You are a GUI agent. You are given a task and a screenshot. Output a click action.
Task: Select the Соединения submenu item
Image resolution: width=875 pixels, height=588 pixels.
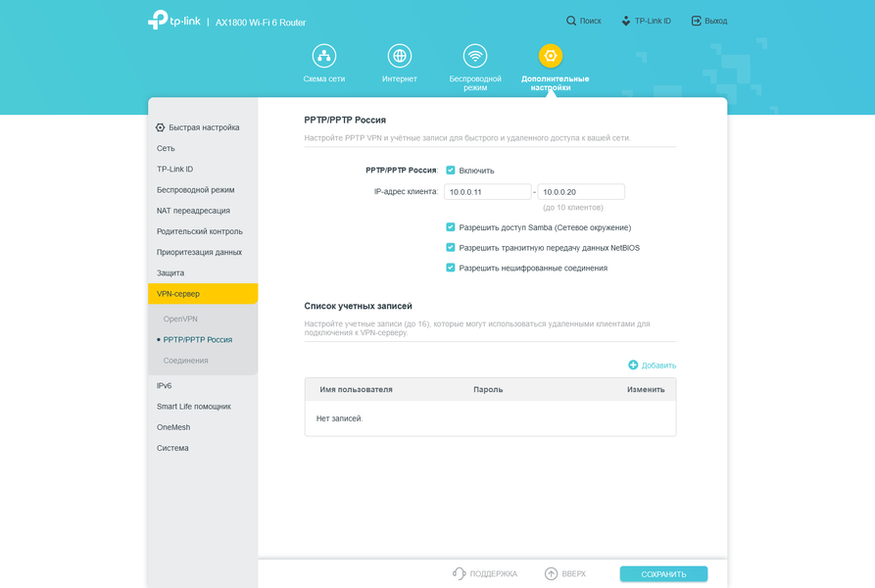[186, 361]
